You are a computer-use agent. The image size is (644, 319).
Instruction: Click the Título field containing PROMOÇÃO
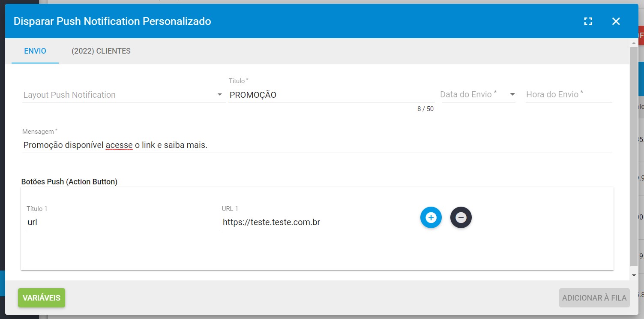click(x=331, y=95)
